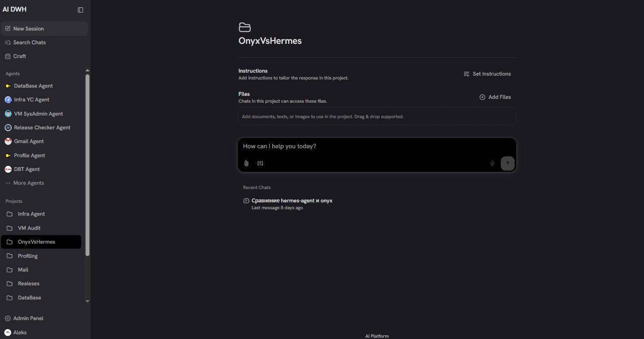The width and height of the screenshot is (644, 339).
Task: Click the plus circle icon beside Add Files
Action: [x=482, y=97]
